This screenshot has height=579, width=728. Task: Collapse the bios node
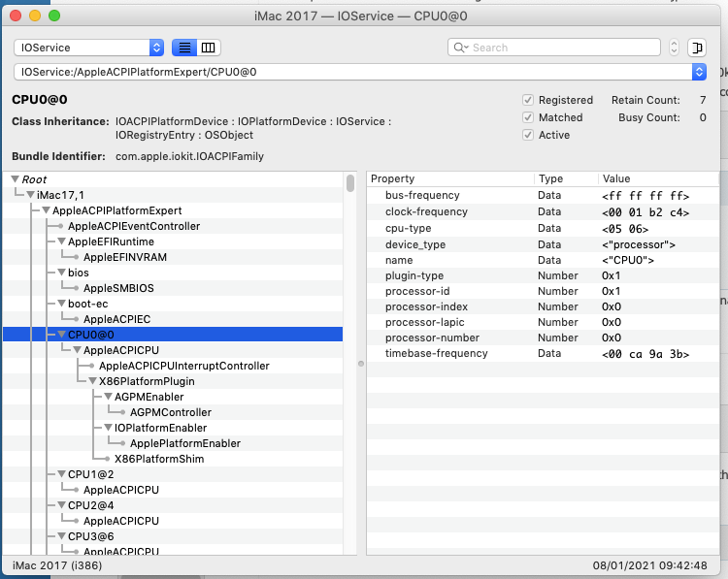coord(61,273)
